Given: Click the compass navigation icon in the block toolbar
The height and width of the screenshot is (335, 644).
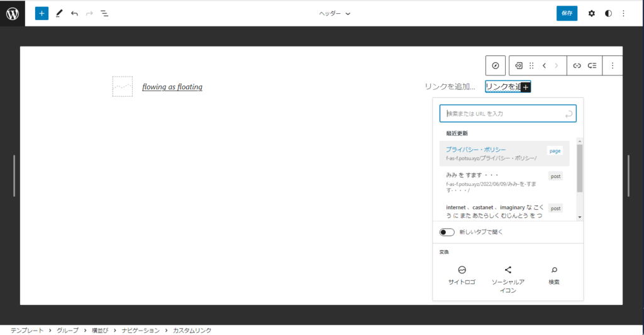Looking at the screenshot, I should coord(496,65).
